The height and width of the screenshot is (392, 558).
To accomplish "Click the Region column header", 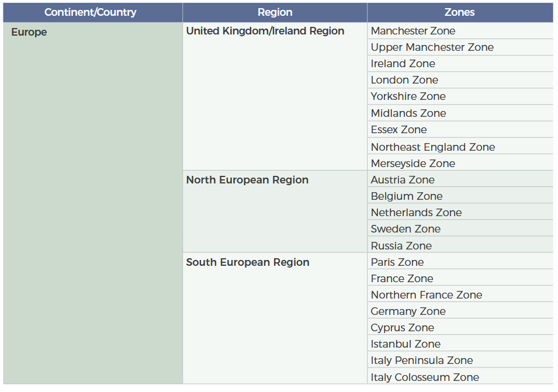I will (x=275, y=12).
